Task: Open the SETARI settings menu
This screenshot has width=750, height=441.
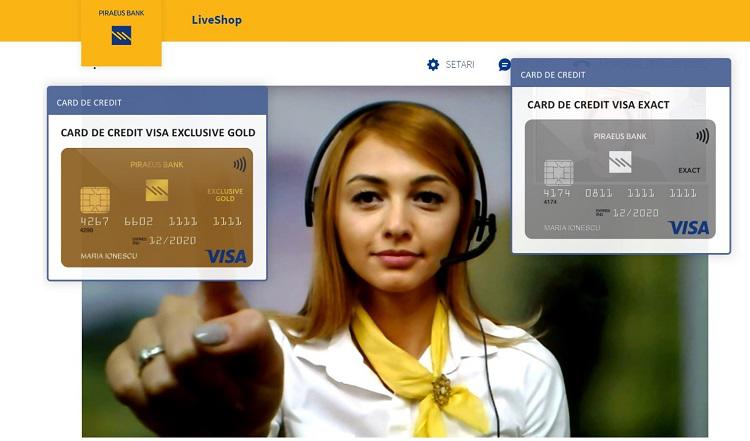Action: pyautogui.click(x=459, y=65)
